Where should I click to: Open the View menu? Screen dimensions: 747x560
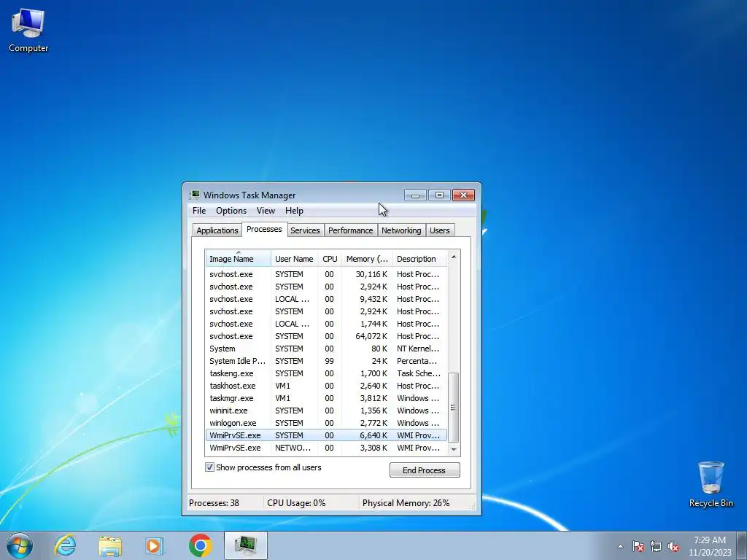pyautogui.click(x=266, y=211)
